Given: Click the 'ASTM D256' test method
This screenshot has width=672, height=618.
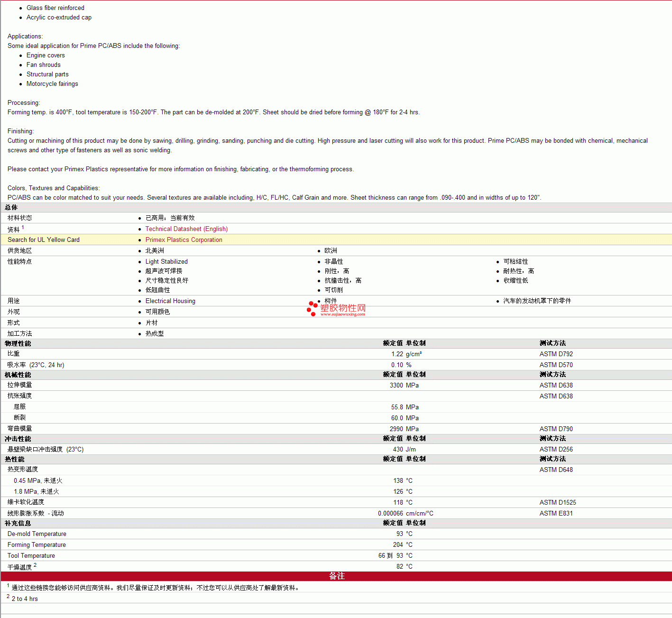Looking at the screenshot, I should point(556,449).
